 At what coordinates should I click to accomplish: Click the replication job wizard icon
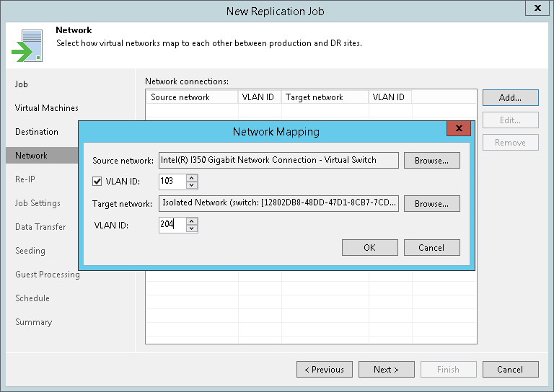pyautogui.click(x=27, y=46)
